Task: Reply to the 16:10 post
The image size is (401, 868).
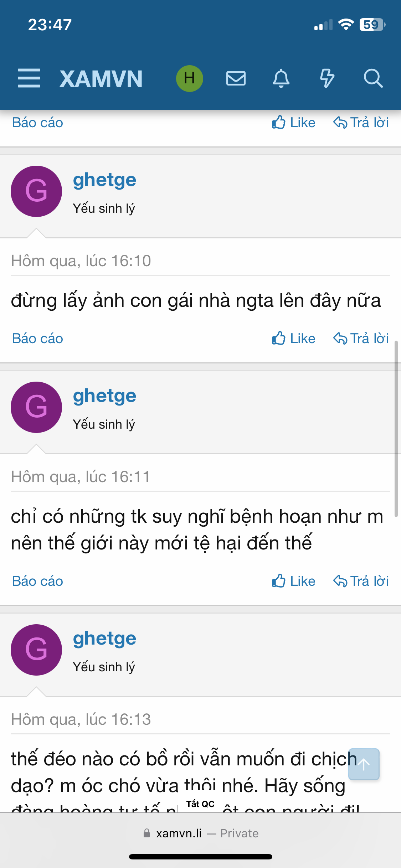Action: point(361,339)
